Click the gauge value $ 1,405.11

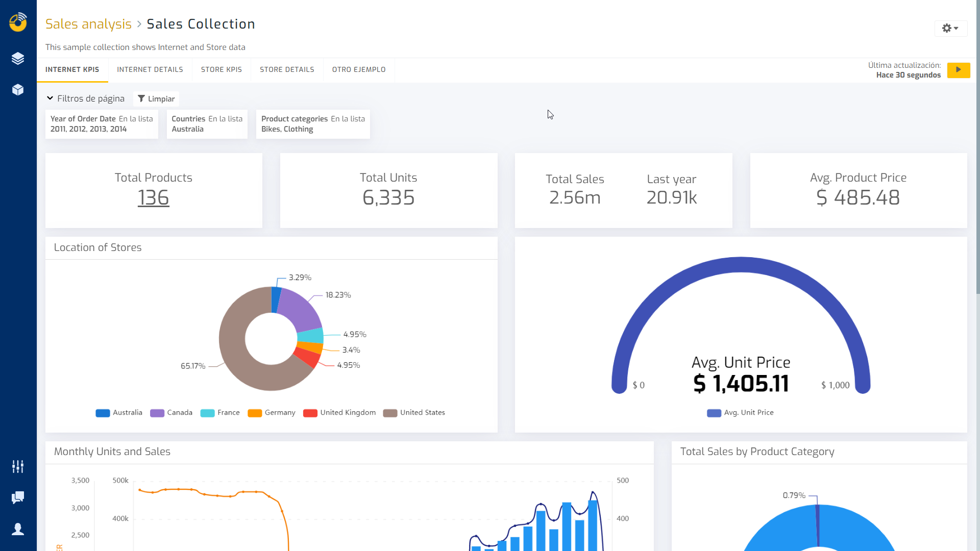741,384
